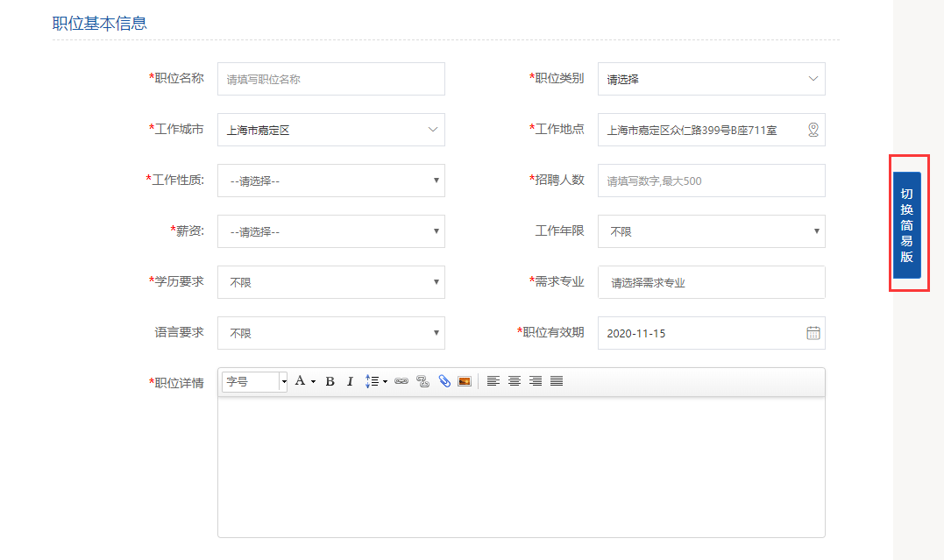Open the font color A dropdown
This screenshot has width=944, height=560.
tap(304, 381)
